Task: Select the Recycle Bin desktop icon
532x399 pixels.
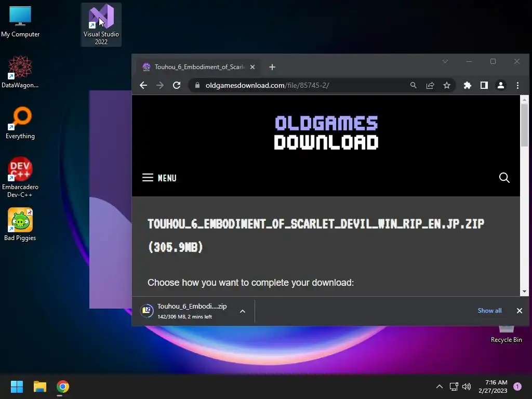Action: tap(506, 335)
